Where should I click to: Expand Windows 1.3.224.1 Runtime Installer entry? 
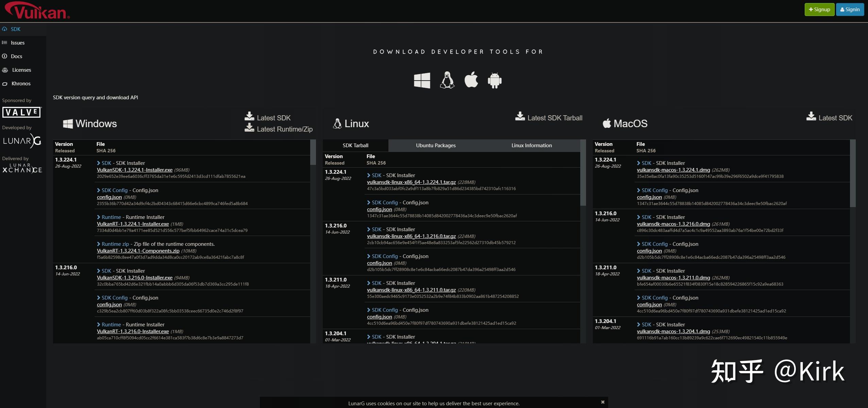coord(109,217)
